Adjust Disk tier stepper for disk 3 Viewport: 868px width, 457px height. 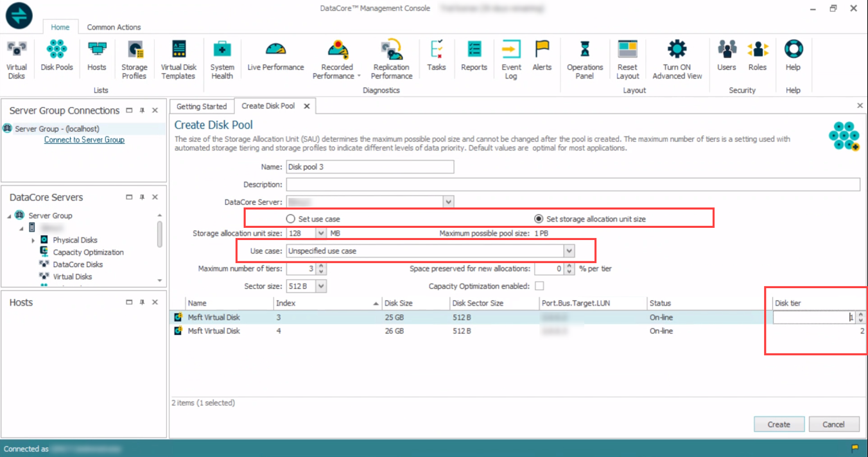(861, 317)
